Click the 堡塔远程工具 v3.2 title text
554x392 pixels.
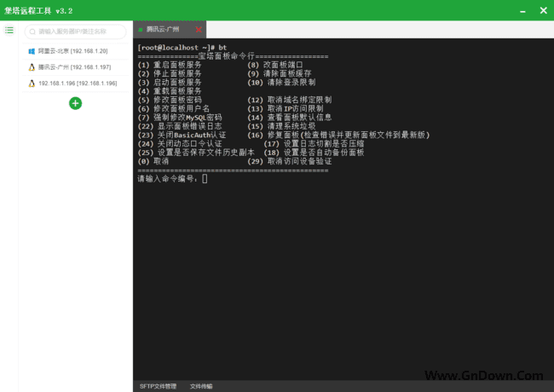point(38,11)
